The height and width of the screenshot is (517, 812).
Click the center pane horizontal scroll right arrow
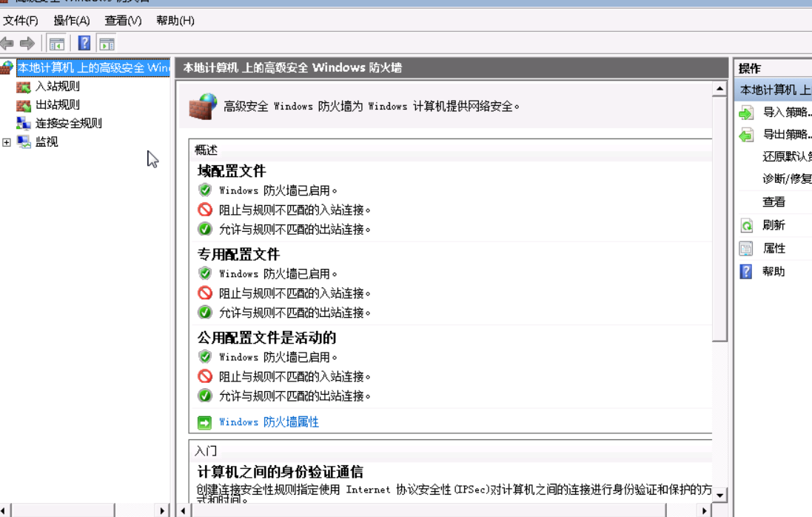tap(704, 511)
